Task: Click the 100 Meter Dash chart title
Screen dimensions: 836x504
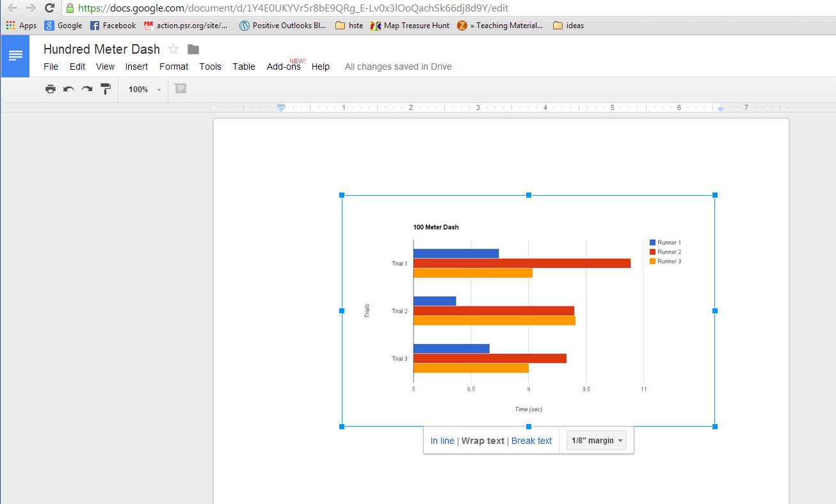Action: [436, 227]
